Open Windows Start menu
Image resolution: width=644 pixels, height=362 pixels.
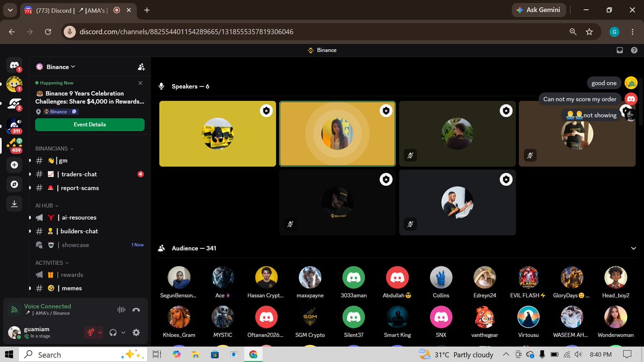9,354
